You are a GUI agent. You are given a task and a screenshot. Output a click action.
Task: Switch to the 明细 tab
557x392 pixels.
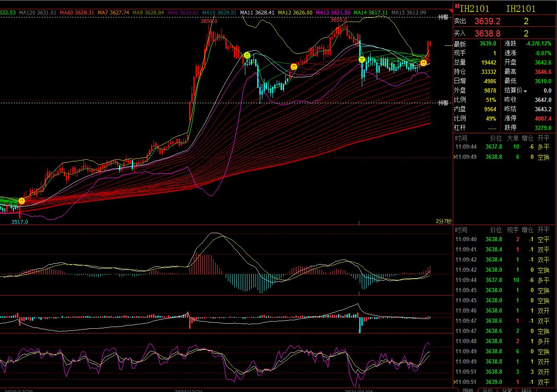coord(468,390)
